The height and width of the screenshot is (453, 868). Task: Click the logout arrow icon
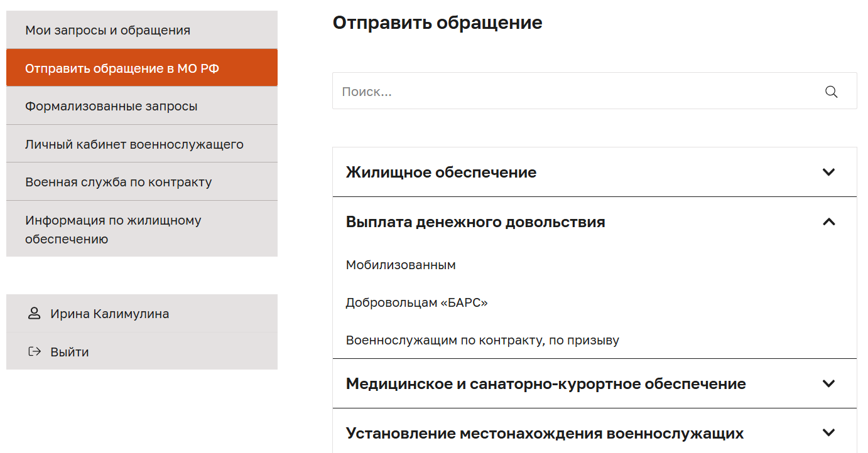(35, 351)
